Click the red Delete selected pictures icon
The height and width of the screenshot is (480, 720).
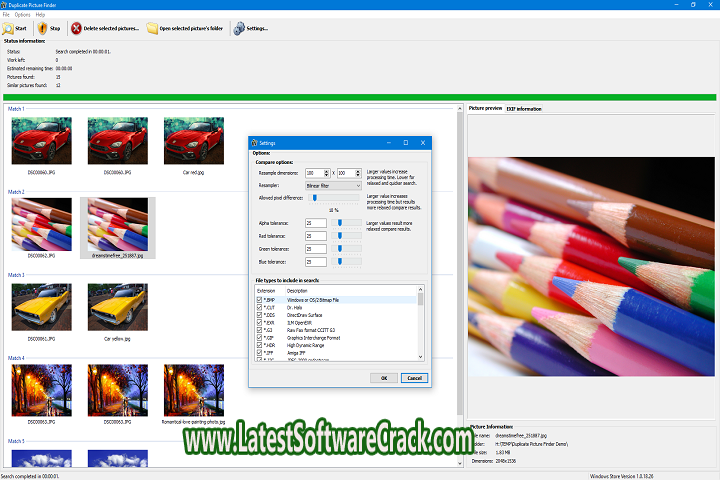[x=76, y=28]
